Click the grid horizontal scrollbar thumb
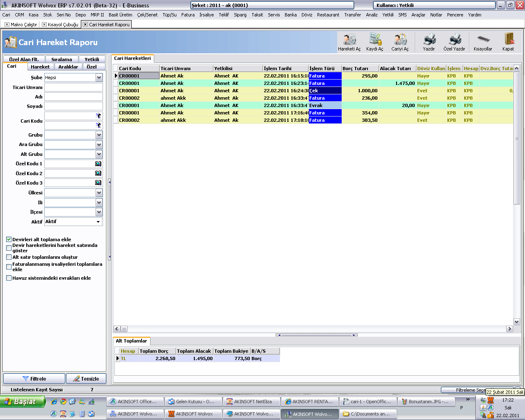The image size is (525, 420). click(124, 329)
